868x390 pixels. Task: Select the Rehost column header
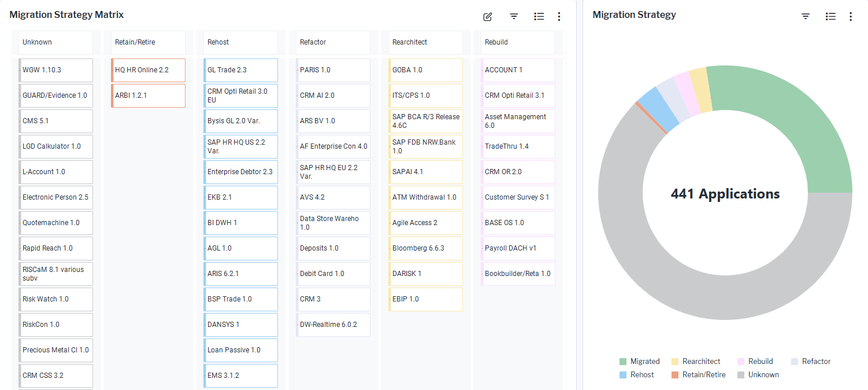pyautogui.click(x=240, y=42)
